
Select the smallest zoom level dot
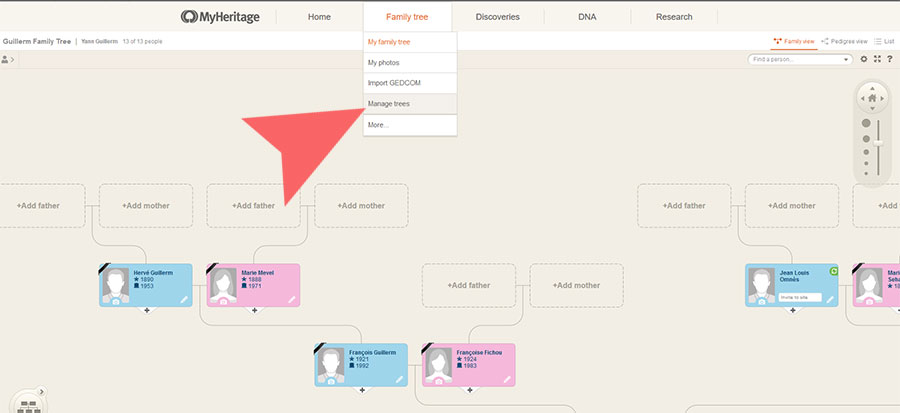(866, 172)
